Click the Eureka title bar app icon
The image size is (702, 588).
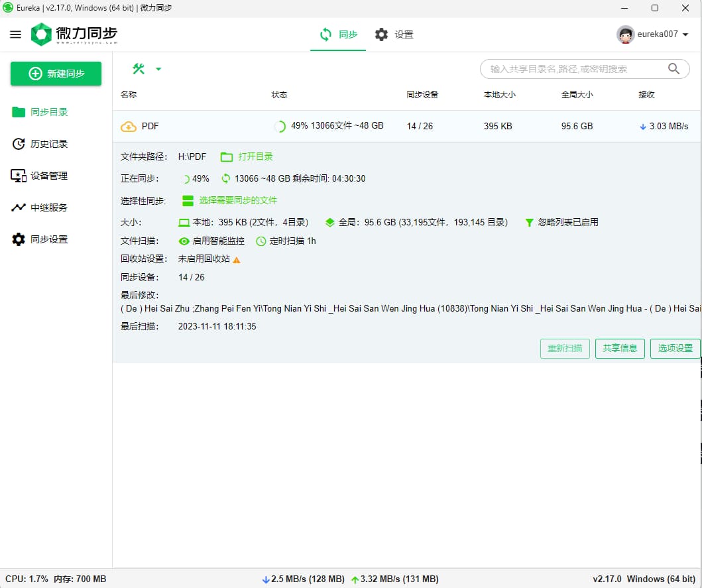pyautogui.click(x=8, y=7)
